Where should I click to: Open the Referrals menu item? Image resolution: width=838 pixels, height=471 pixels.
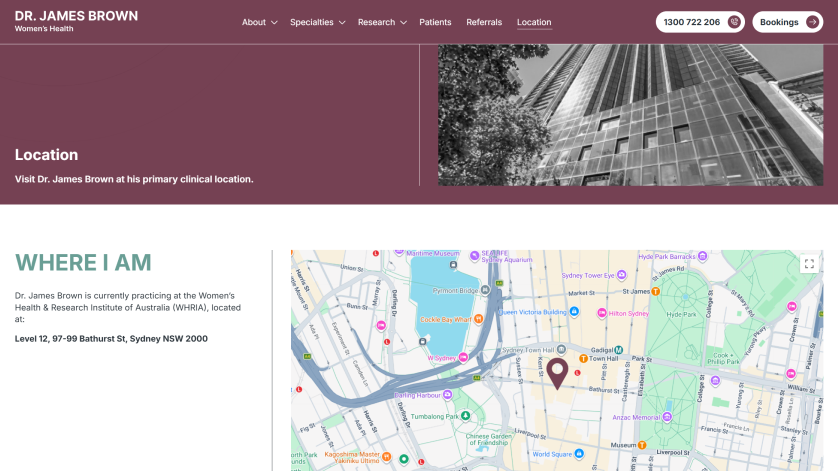coord(484,22)
